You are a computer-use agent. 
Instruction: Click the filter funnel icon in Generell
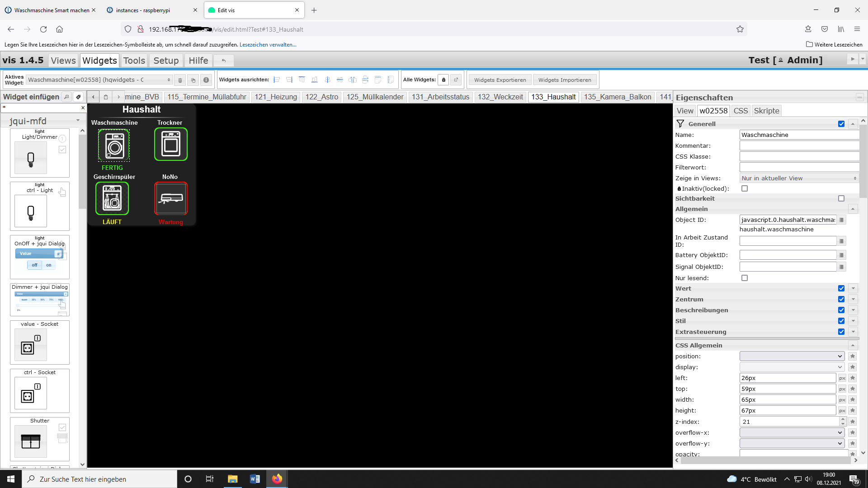[x=680, y=124]
